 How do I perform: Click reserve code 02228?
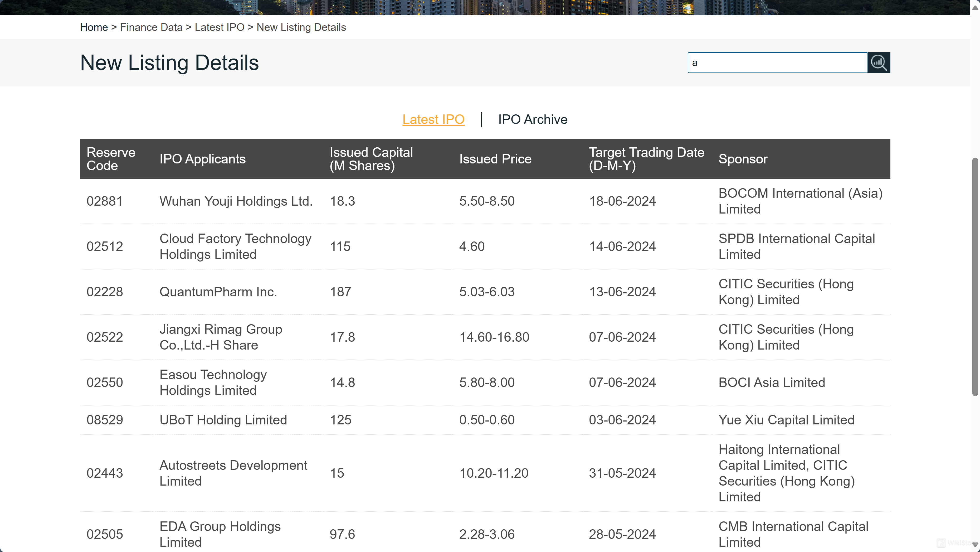pos(105,292)
